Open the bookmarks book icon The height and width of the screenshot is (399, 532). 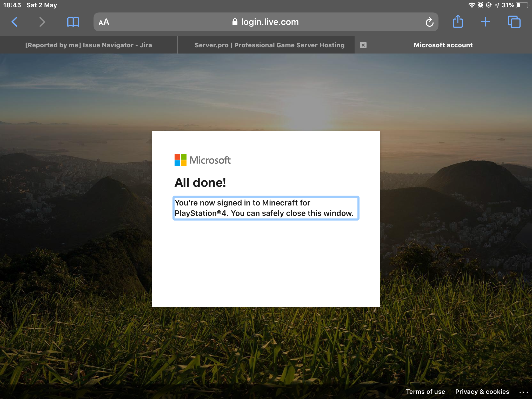(x=73, y=22)
